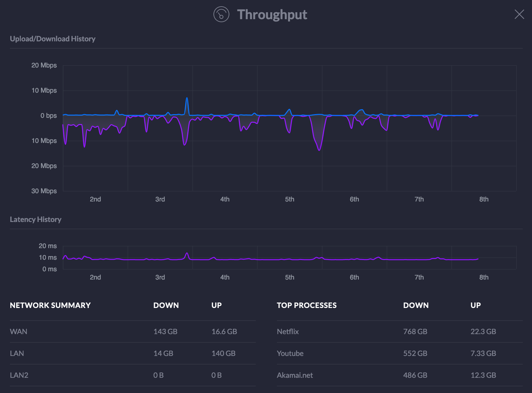Select the Top Processes header
532x393 pixels.
(x=307, y=305)
